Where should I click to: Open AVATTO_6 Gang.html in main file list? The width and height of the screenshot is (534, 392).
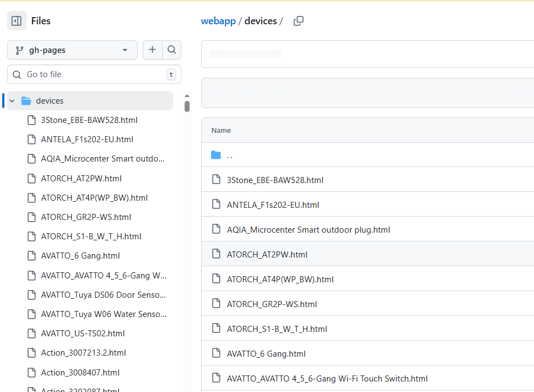coord(266,354)
